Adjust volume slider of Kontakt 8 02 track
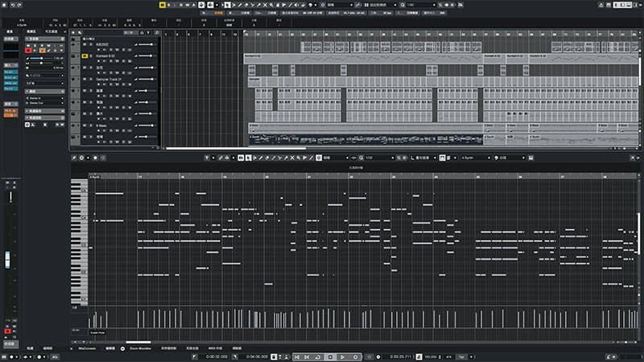Viewport: 644px width, 362px height. tap(146, 56)
